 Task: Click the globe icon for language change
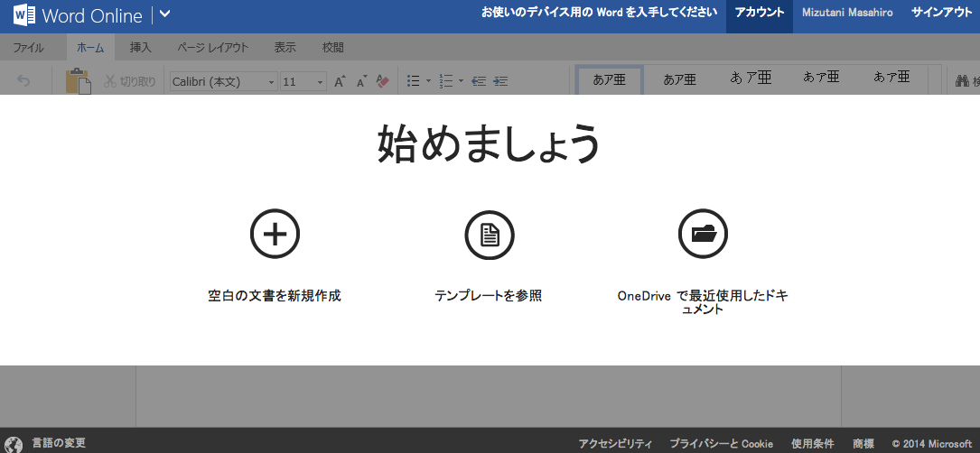point(14,443)
